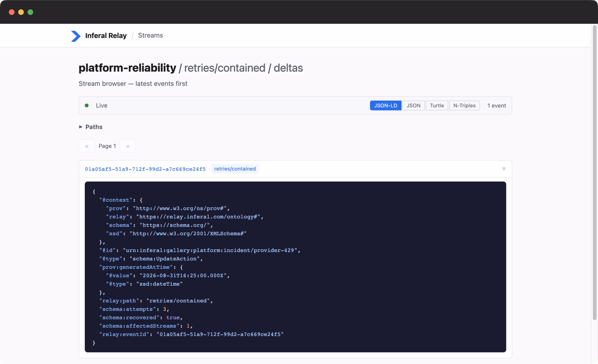
Task: Click the XMLSchema URL value
Action: point(188,234)
